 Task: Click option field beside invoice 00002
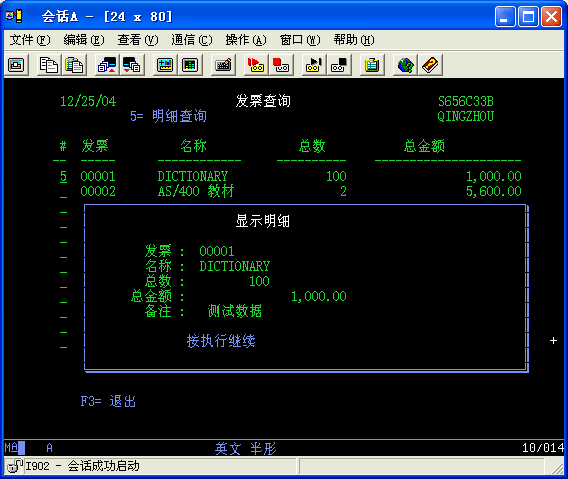pyautogui.click(x=63, y=192)
